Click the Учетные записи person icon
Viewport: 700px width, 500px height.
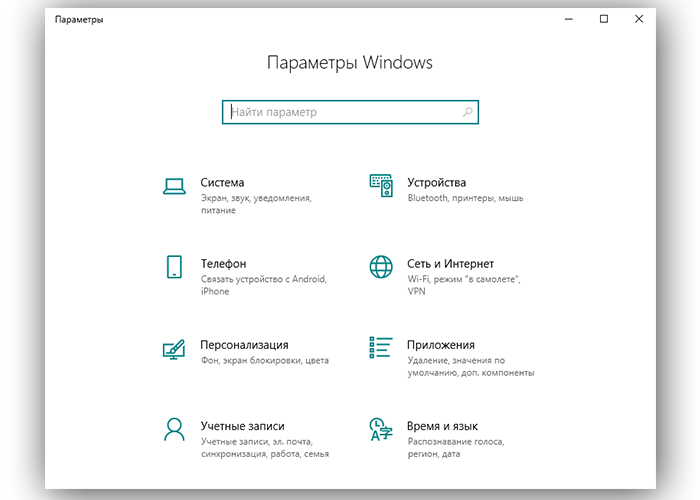point(174,429)
